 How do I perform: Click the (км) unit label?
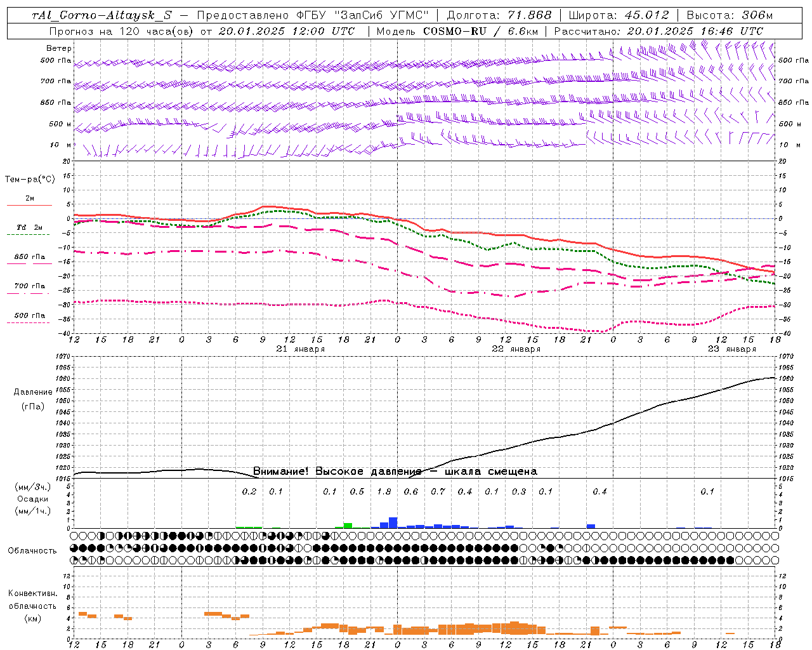point(32,618)
